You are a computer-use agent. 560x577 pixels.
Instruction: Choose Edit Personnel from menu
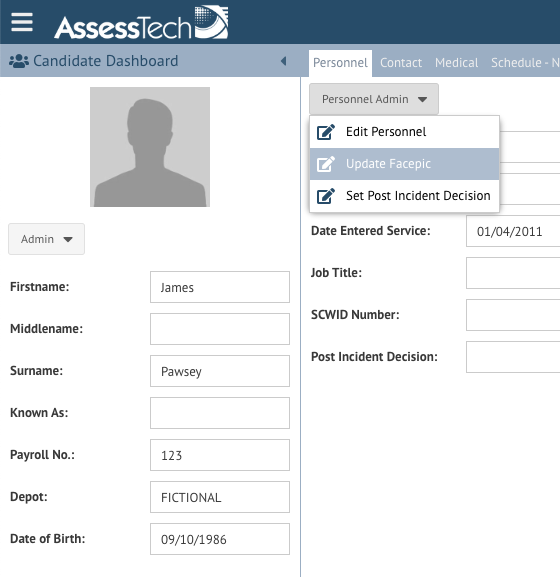click(404, 132)
